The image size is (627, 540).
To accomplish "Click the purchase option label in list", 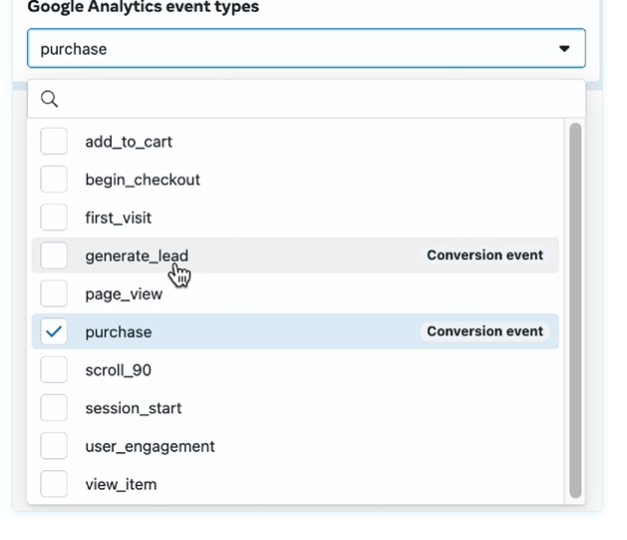I will pos(118,332).
